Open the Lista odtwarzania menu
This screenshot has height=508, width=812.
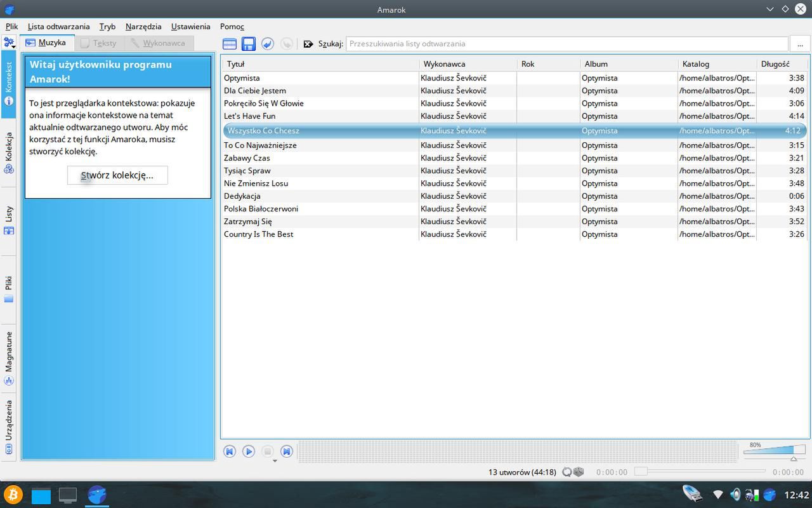point(59,27)
